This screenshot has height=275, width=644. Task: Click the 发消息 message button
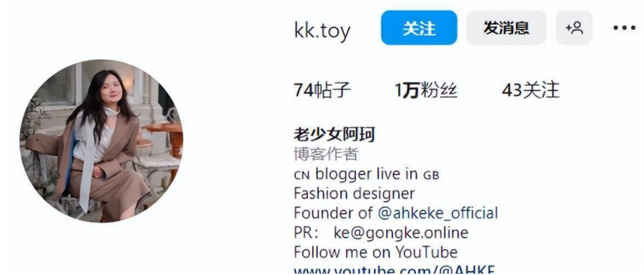click(x=506, y=28)
